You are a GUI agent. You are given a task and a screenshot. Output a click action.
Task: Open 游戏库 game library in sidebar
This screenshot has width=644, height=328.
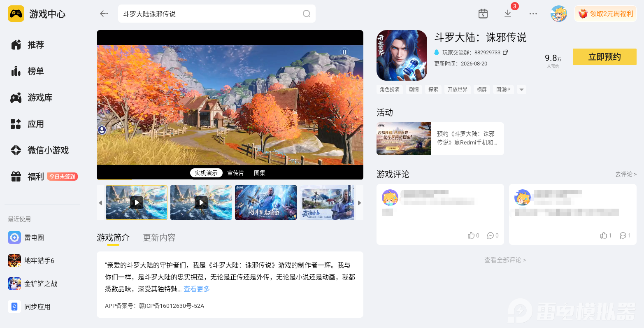pyautogui.click(x=31, y=98)
